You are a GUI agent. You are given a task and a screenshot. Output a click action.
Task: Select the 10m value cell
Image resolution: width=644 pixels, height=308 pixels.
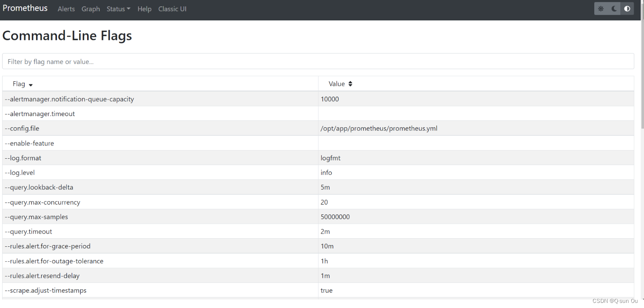pos(476,246)
